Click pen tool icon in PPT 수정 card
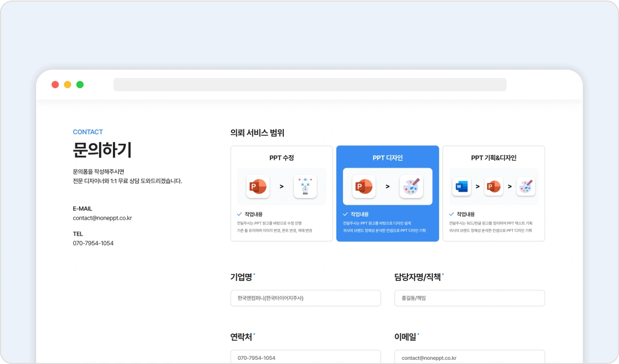 pyautogui.click(x=305, y=187)
